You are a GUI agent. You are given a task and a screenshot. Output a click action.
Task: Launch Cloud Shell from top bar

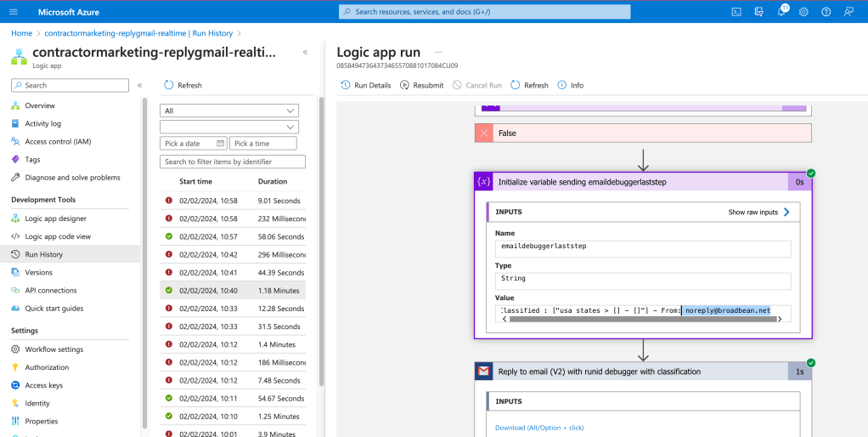coord(736,12)
